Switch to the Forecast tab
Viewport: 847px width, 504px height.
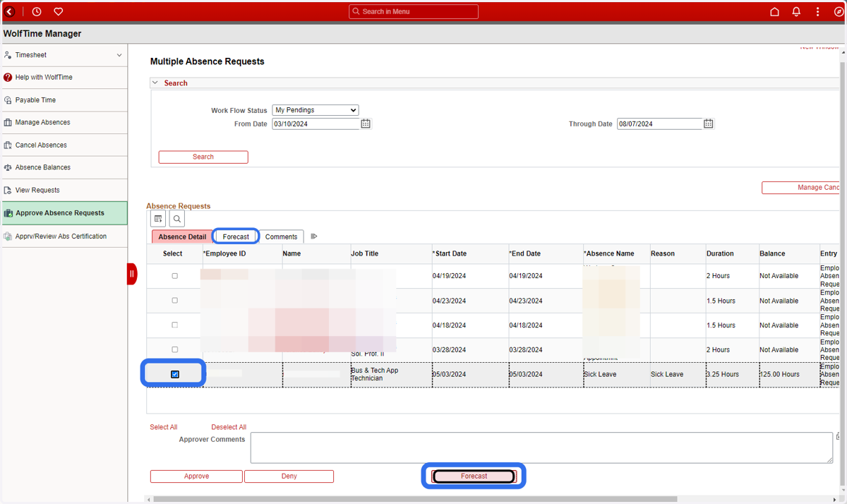pos(236,236)
